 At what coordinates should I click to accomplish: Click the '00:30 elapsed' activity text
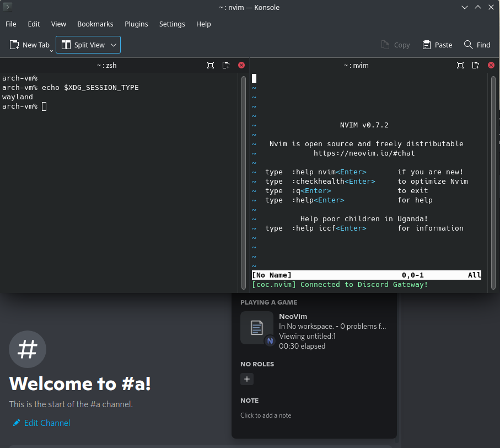pyautogui.click(x=302, y=346)
